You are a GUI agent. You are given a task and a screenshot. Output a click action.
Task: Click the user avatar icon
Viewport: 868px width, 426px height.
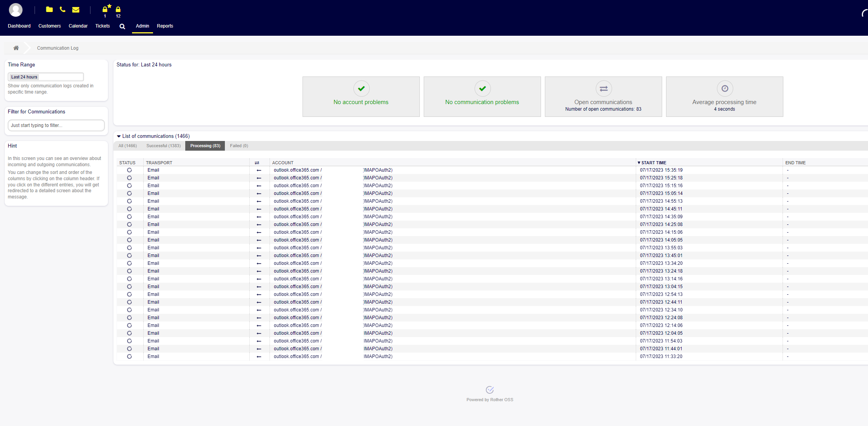(16, 10)
